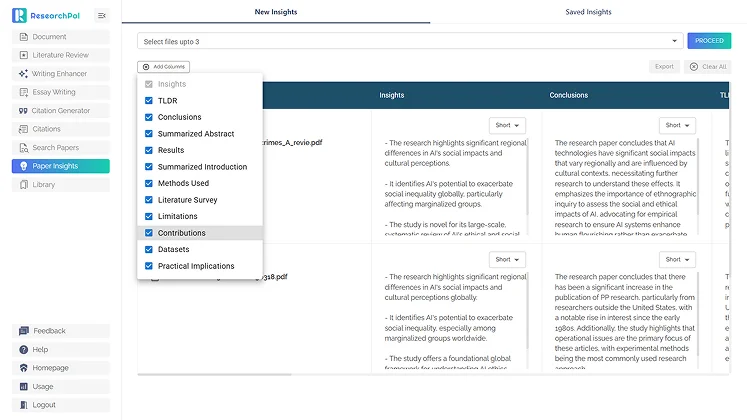747x420 pixels.
Task: Click the Conclusions column header
Action: [568, 95]
